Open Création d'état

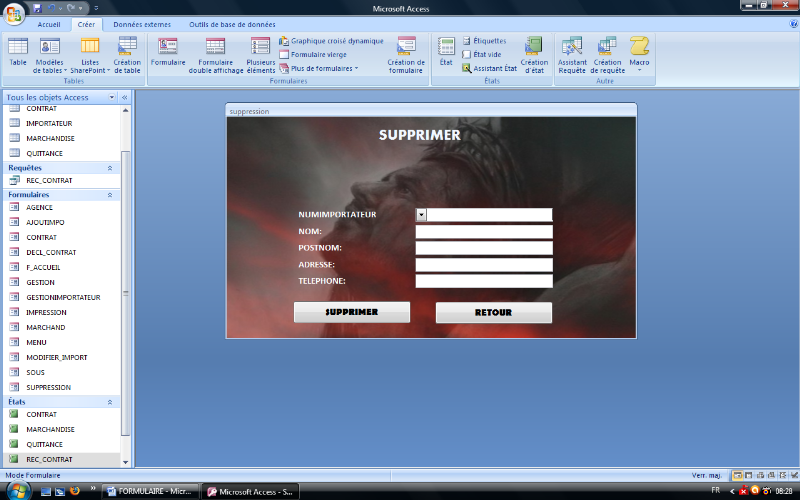pos(534,55)
